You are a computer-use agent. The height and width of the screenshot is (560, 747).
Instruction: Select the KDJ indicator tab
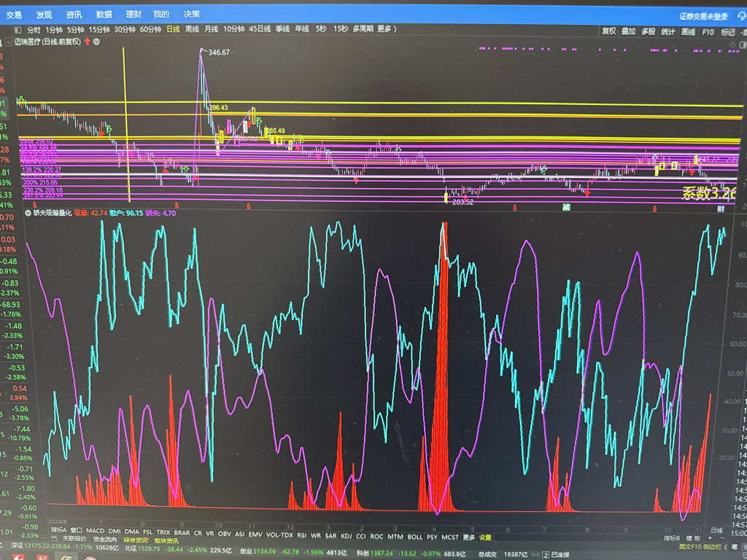(346, 536)
